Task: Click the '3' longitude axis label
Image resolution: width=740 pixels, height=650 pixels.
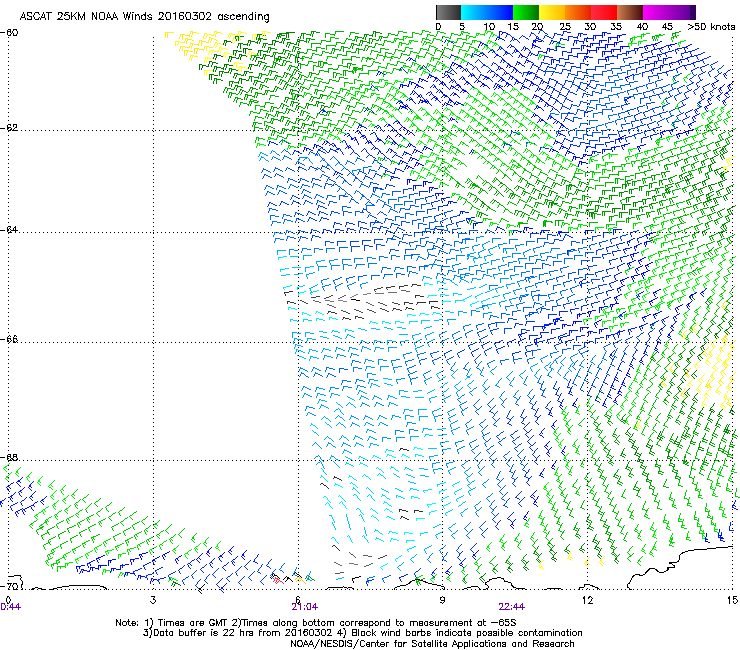Action: (x=153, y=600)
